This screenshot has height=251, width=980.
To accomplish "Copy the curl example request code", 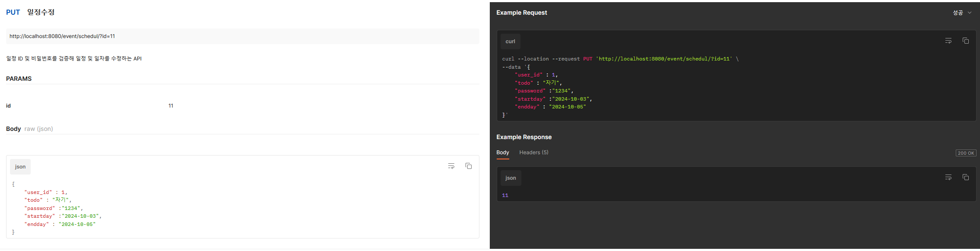I will 965,41.
